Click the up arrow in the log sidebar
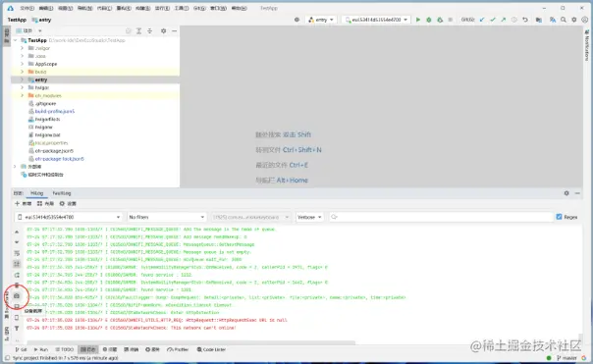This screenshot has width=593, height=364. (x=17, y=232)
